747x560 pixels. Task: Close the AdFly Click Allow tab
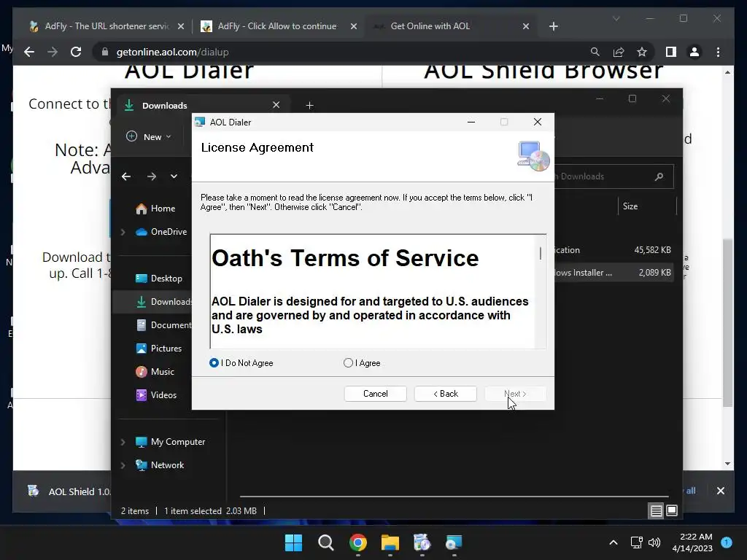(354, 27)
